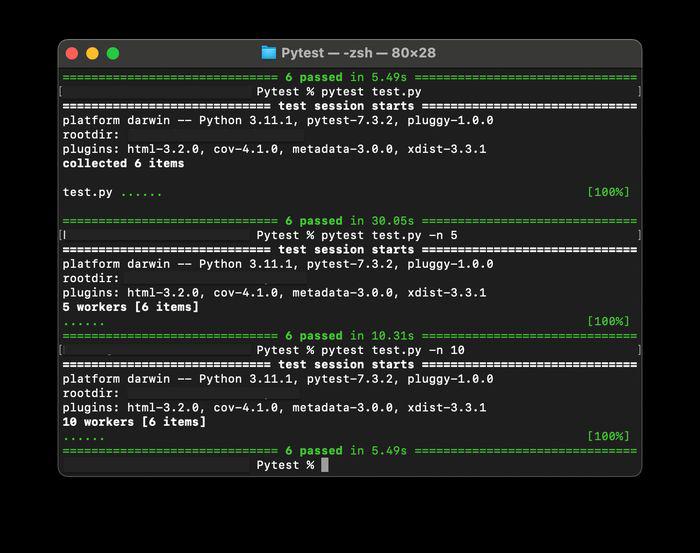This screenshot has width=700, height=553.
Task: Click the green progress dots under '10 workers'
Action: (83, 439)
